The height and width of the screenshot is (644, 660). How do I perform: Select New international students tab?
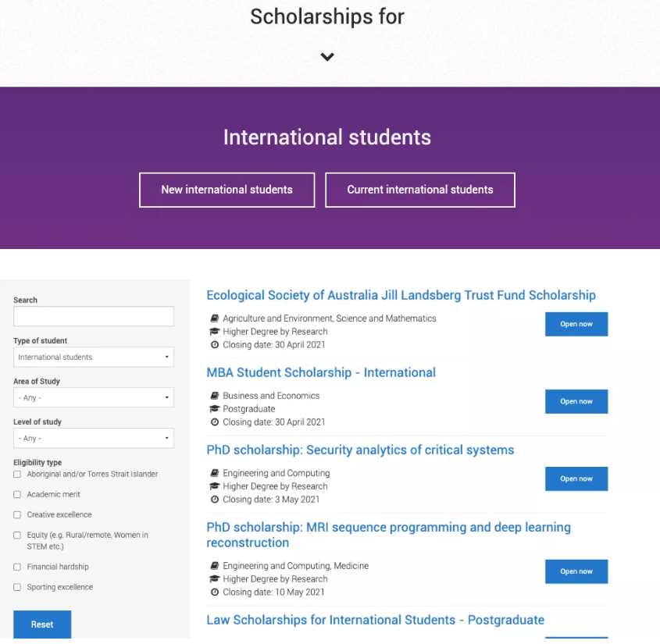click(227, 190)
